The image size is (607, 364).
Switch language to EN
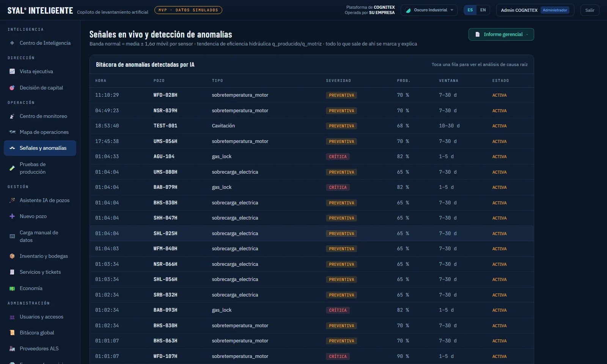pyautogui.click(x=483, y=10)
